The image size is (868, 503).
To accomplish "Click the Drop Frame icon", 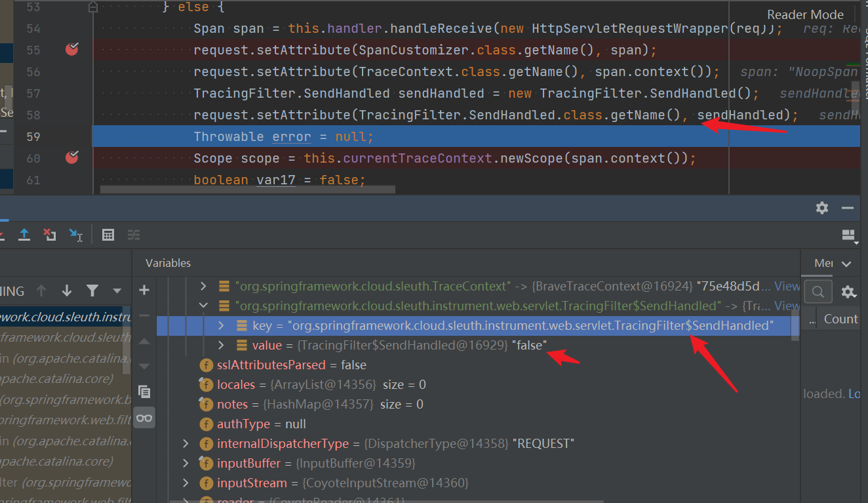I will tap(50, 234).
